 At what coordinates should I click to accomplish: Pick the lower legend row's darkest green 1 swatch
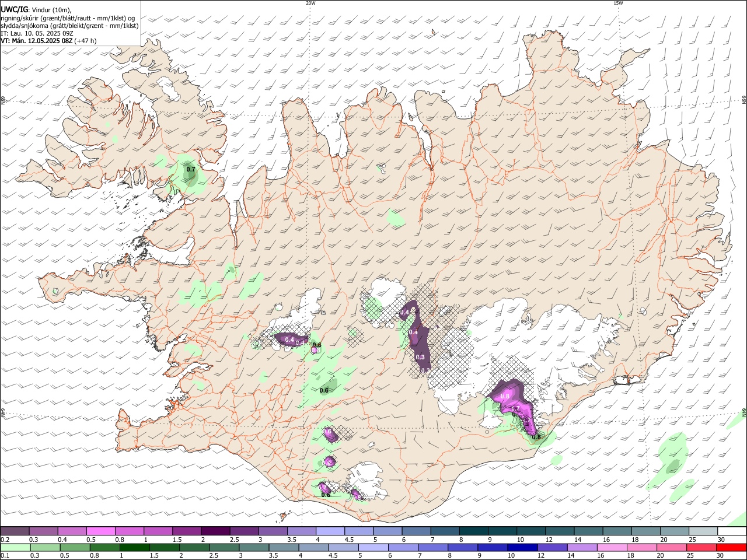click(135, 548)
